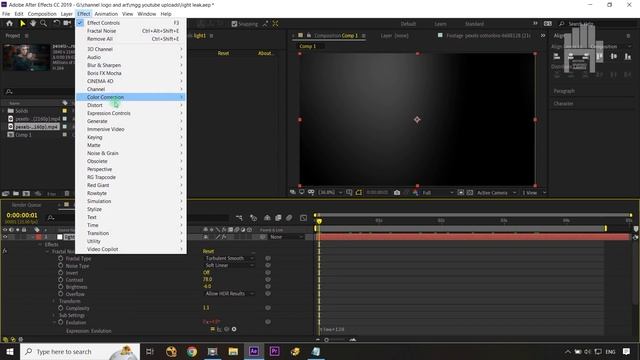Click the frame blending icon in timeline
Image resolution: width=640 pixels, height=360 pixels.
pos(278,218)
